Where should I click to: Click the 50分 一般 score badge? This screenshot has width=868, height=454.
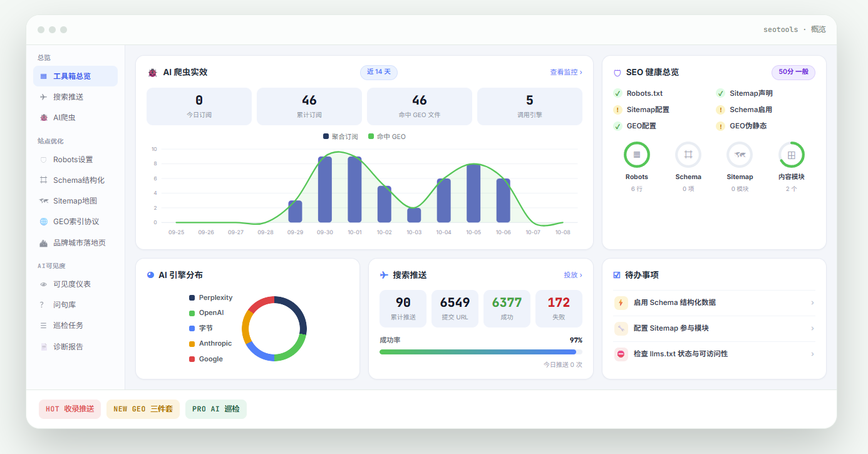click(x=793, y=72)
